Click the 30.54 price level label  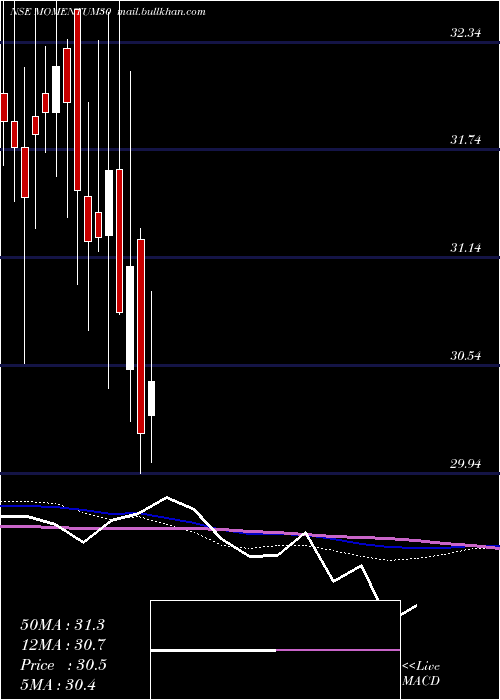pyautogui.click(x=465, y=356)
